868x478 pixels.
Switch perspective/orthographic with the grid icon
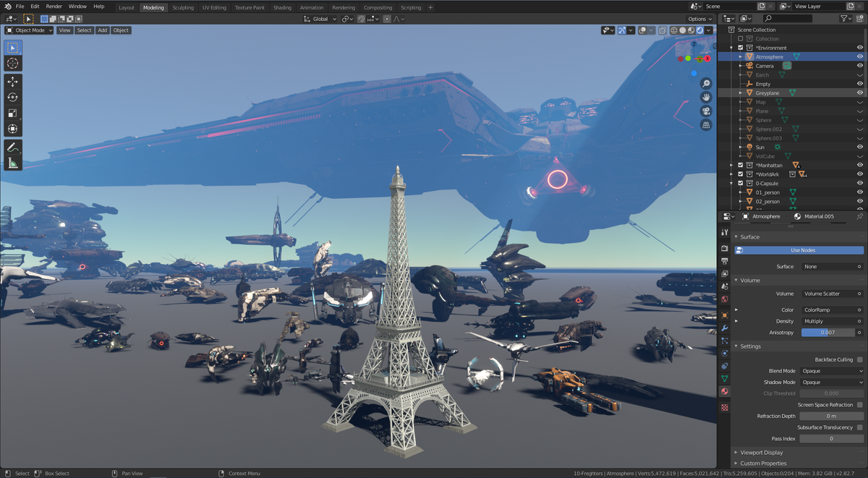(x=706, y=125)
